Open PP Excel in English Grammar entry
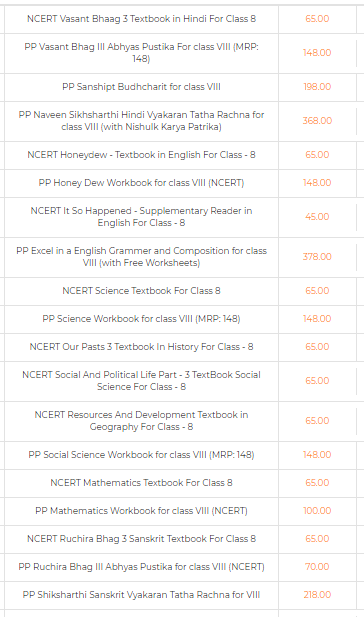Screen dimensions: 364x617 [x=141, y=257]
